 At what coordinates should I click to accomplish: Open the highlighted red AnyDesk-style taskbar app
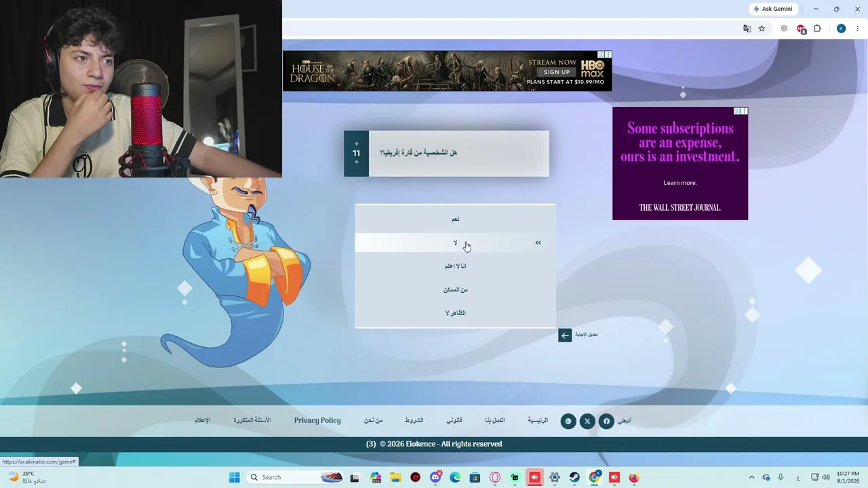(x=534, y=478)
